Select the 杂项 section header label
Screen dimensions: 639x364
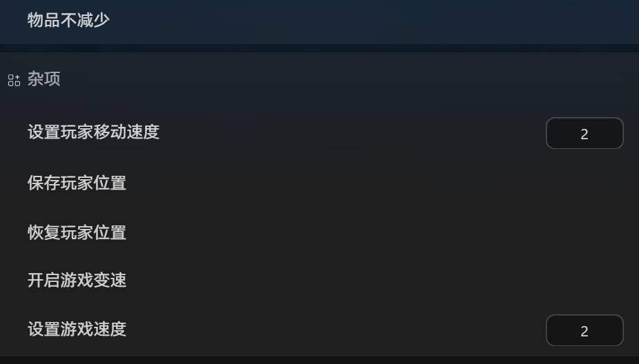tap(44, 79)
